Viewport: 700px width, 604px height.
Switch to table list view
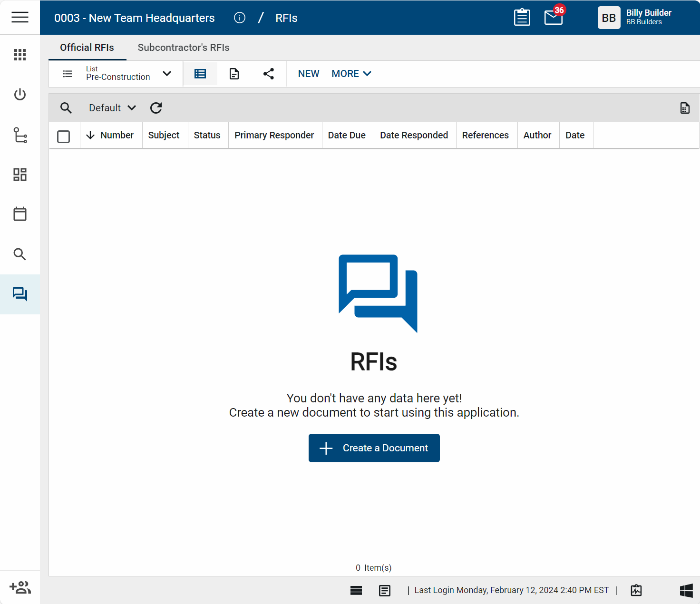point(200,74)
